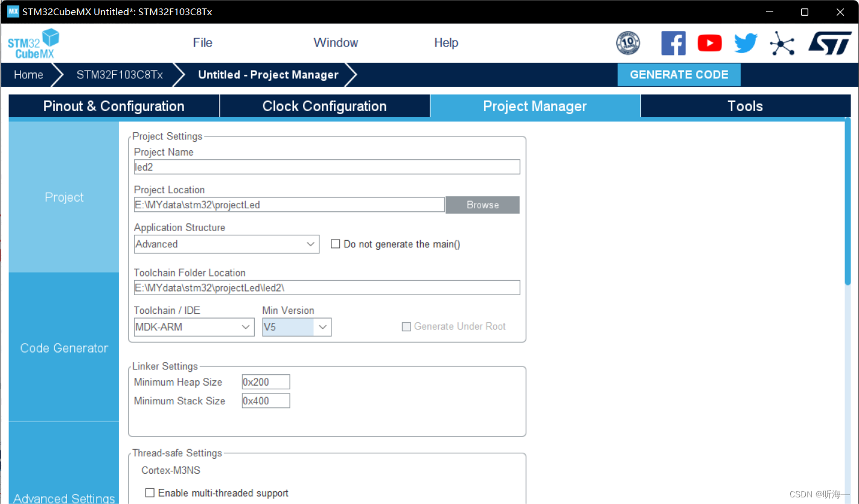Open the YouTube icon link
This screenshot has width=859, height=504.
coord(709,43)
